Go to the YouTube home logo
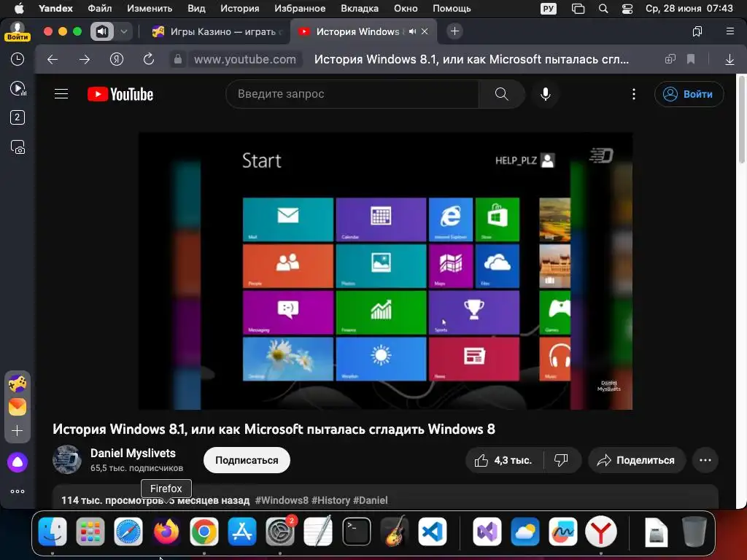The width and height of the screenshot is (747, 560). pyautogui.click(x=120, y=94)
